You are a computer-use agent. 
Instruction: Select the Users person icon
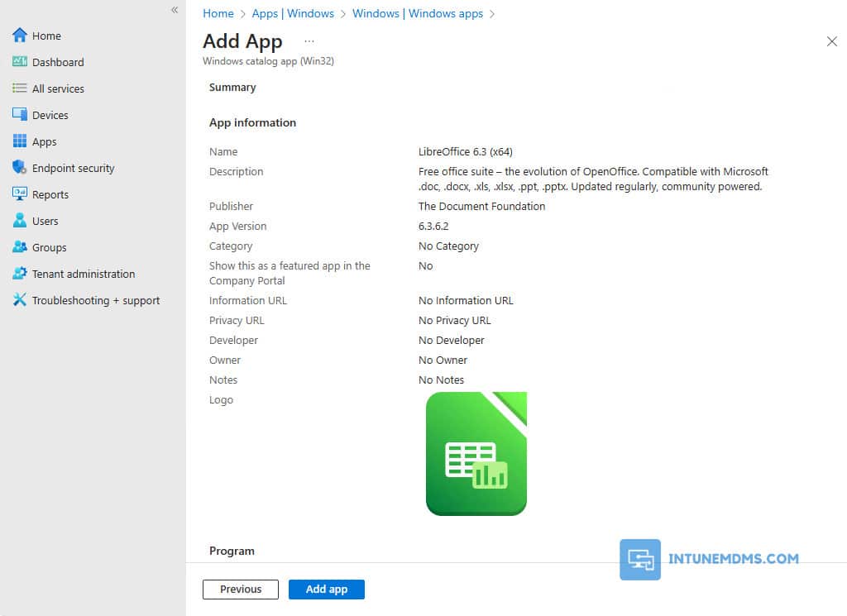click(x=20, y=220)
